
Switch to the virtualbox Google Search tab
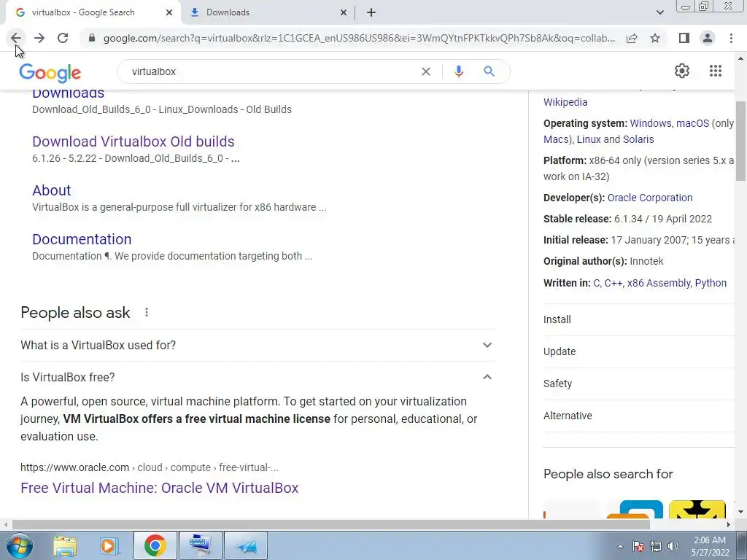point(93,13)
